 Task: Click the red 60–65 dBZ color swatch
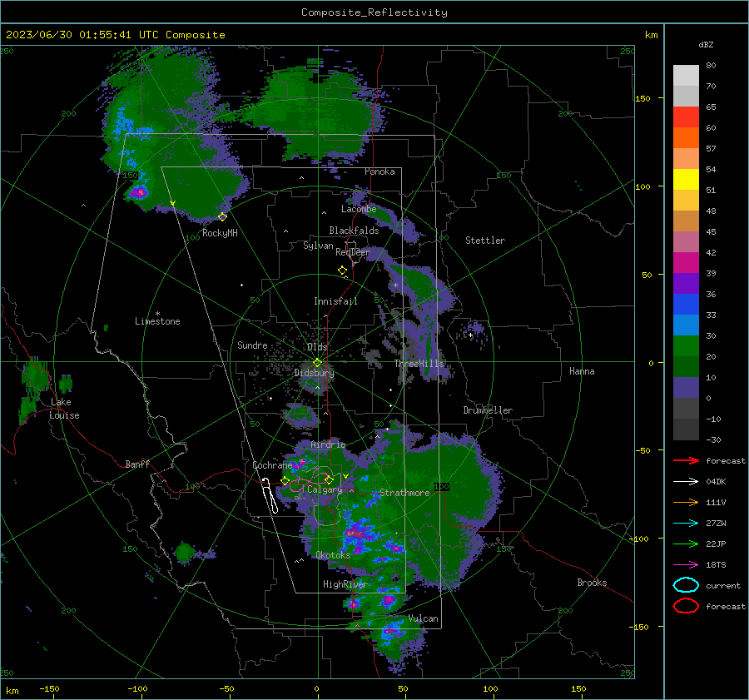[x=686, y=117]
